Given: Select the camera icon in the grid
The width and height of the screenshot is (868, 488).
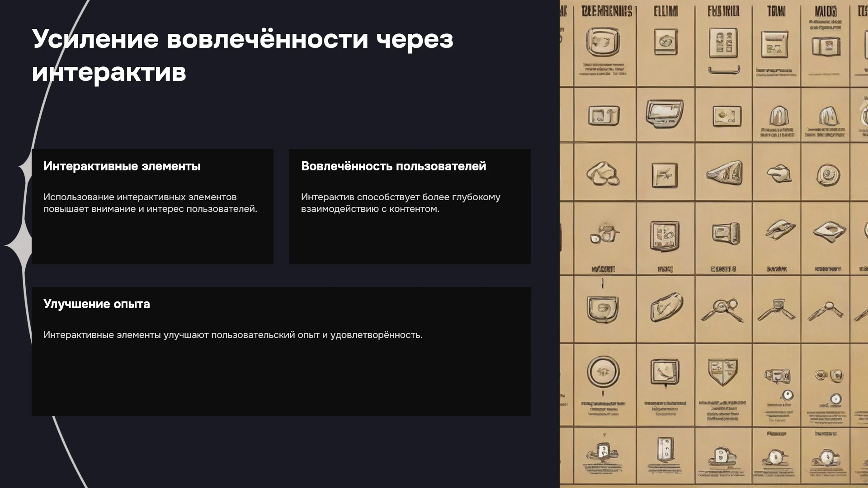Looking at the screenshot, I should 604,234.
